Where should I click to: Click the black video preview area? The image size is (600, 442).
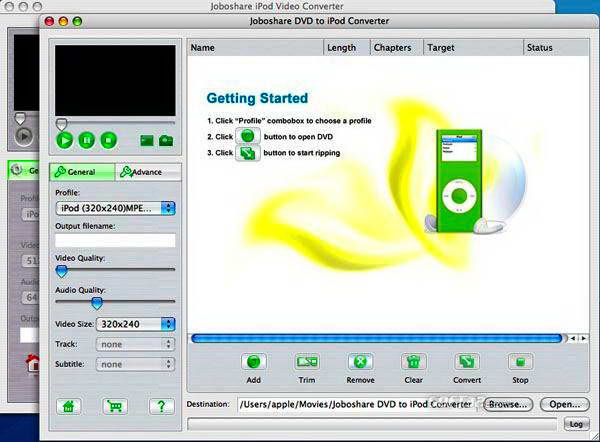click(x=115, y=80)
